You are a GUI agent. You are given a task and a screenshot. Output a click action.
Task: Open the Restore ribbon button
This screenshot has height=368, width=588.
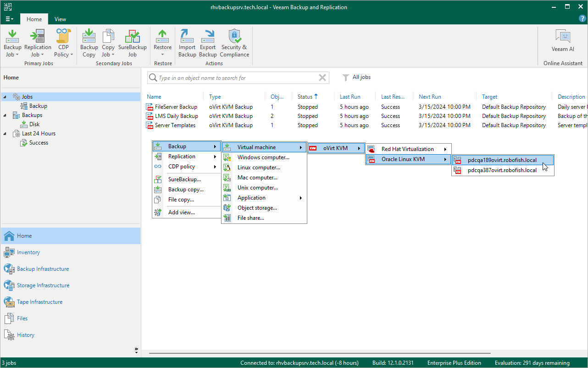pos(162,43)
